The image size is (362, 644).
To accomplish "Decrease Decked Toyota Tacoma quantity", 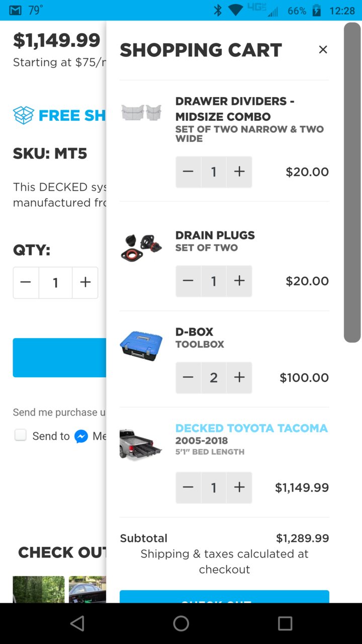I will pos(188,487).
